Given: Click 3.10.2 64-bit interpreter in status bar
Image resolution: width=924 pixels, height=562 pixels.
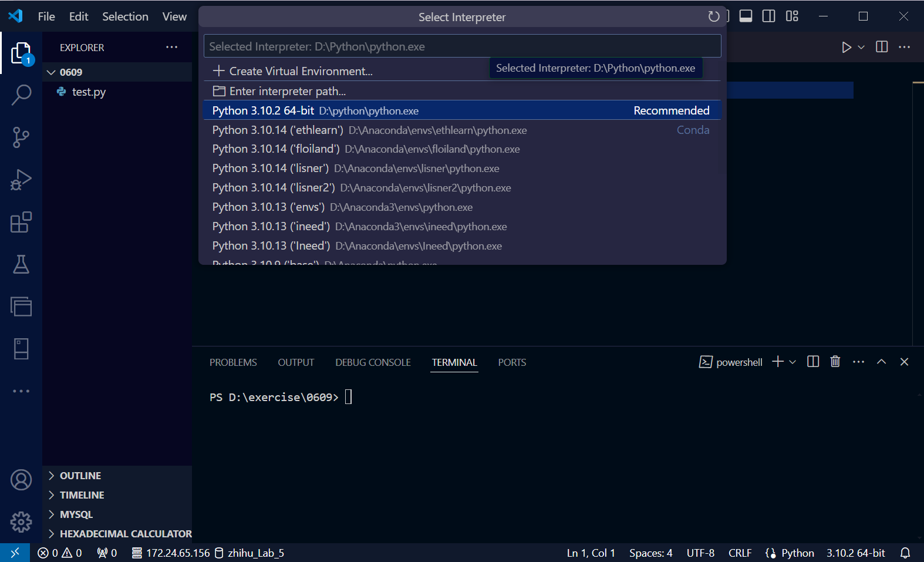Looking at the screenshot, I should [x=855, y=553].
